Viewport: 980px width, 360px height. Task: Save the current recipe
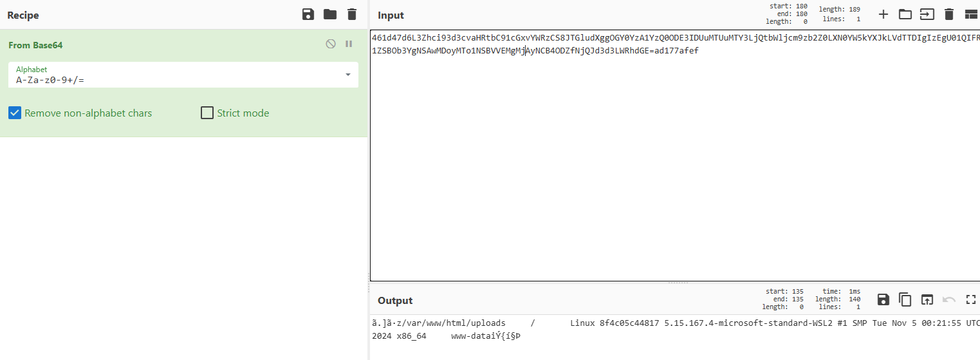tap(308, 14)
